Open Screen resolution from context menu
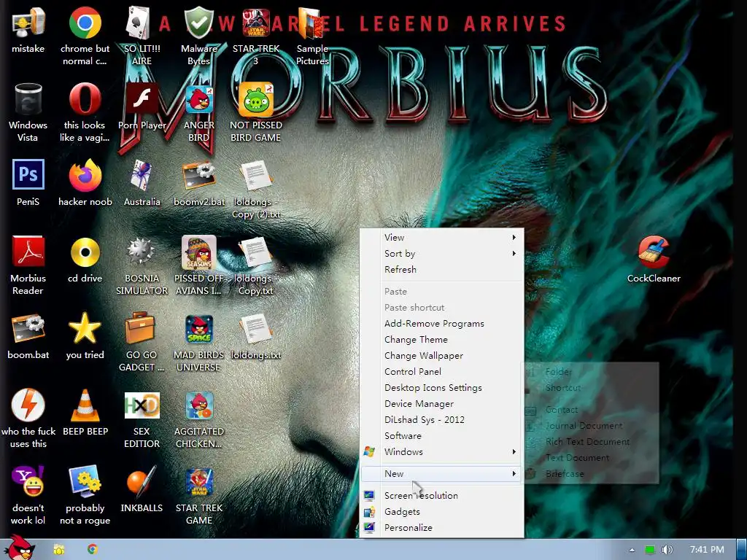Image resolution: width=747 pixels, height=560 pixels. point(441,495)
